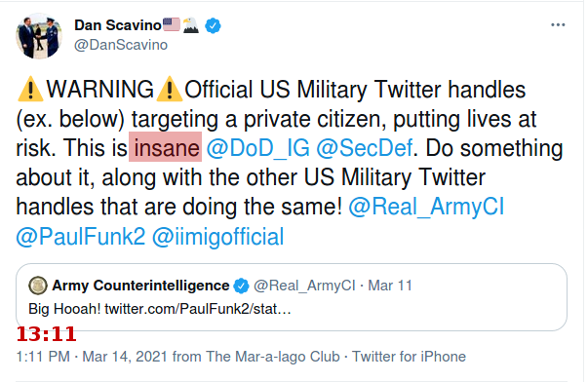This screenshot has height=382, width=588.
Task: Click the US flag emoji after the name
Action: pyautogui.click(x=172, y=24)
